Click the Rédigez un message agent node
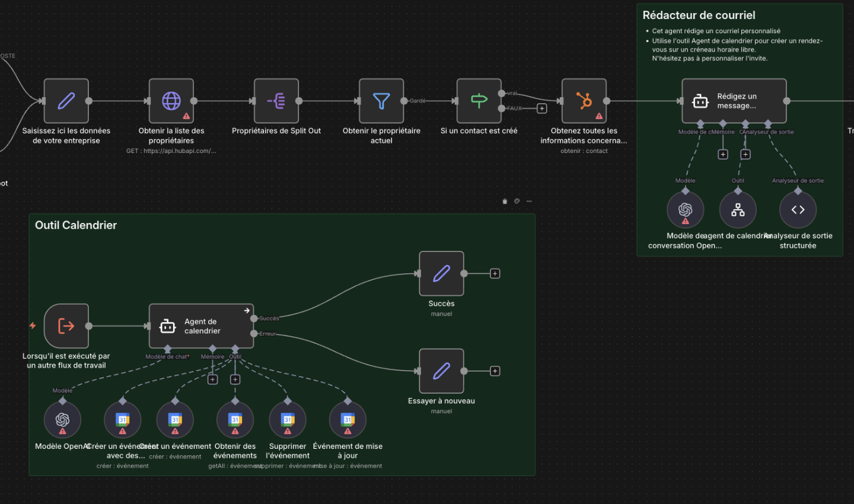This screenshot has height=504, width=854. [734, 101]
